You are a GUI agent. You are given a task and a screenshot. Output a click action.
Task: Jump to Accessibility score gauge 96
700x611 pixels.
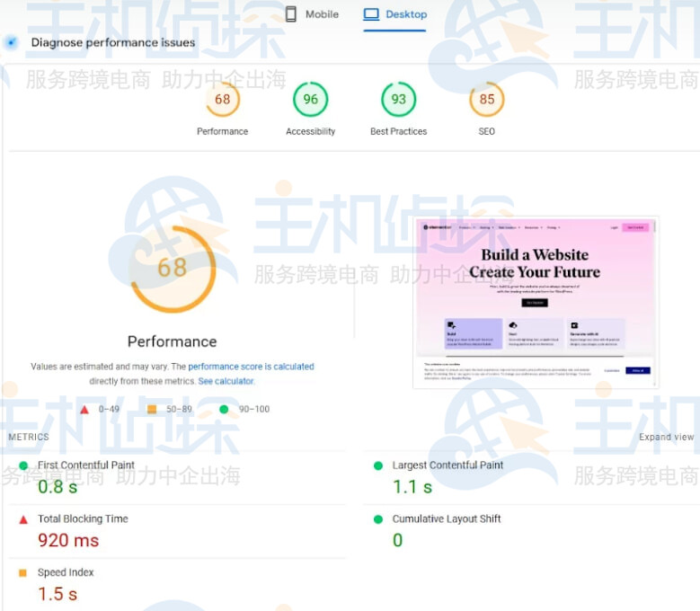coord(310,99)
